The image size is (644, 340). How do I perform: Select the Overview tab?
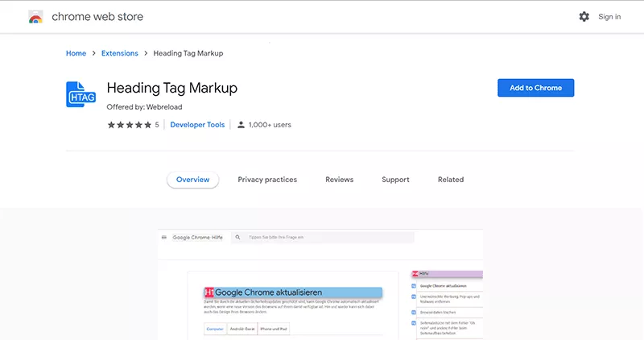(192, 180)
